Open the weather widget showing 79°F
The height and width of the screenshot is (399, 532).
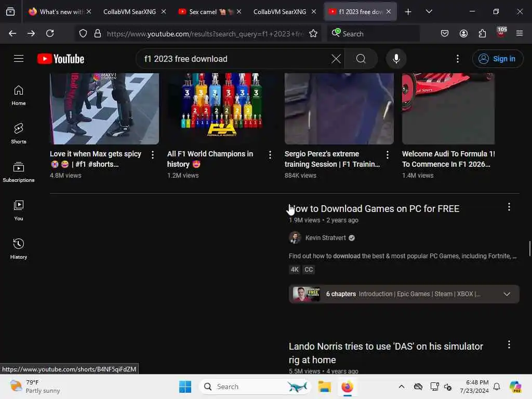click(x=35, y=387)
